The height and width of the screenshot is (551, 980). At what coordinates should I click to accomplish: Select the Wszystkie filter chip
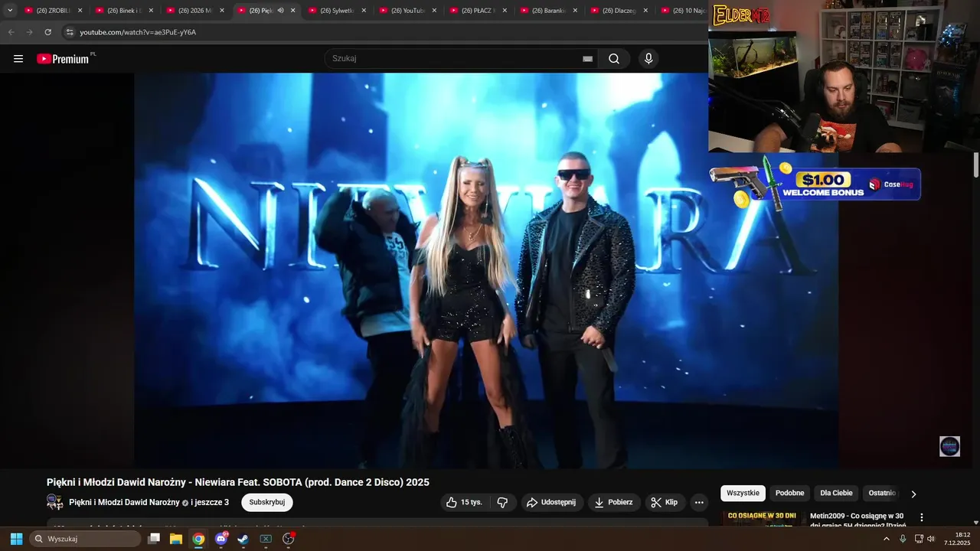tap(743, 493)
